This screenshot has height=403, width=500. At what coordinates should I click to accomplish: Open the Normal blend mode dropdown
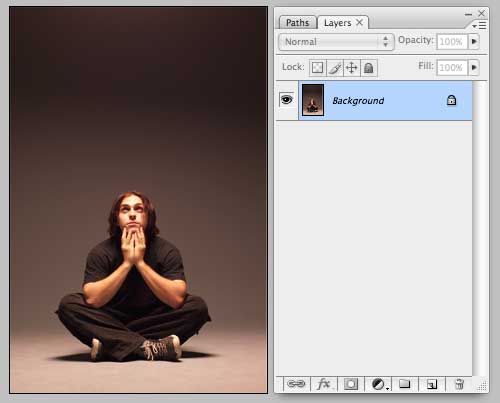pos(336,42)
